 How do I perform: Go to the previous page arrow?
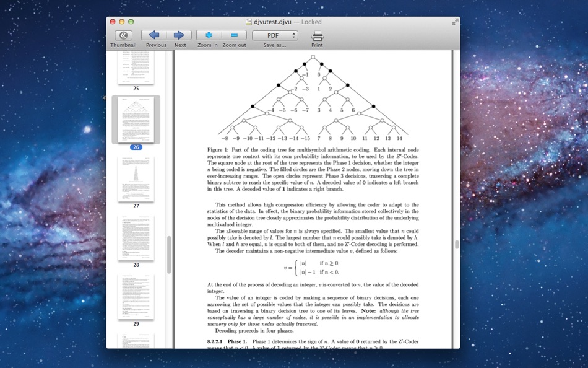point(153,35)
